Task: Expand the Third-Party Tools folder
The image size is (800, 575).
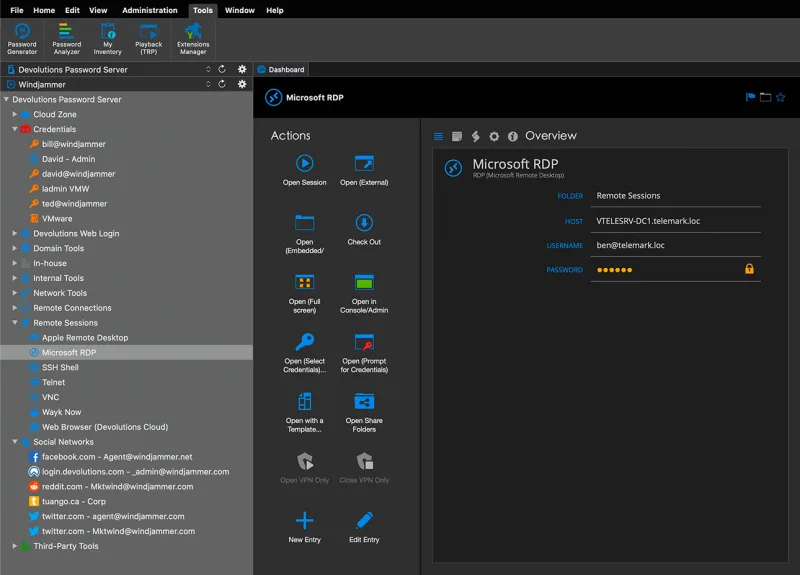Action: 15,546
